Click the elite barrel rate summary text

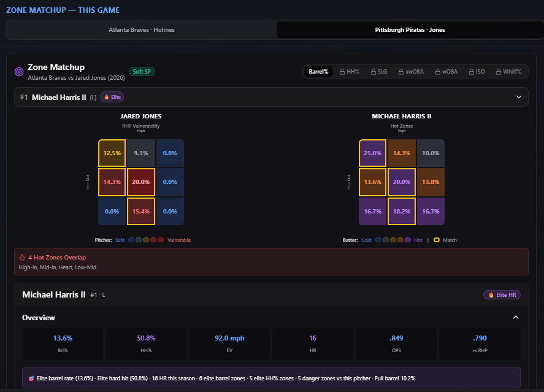(226, 379)
